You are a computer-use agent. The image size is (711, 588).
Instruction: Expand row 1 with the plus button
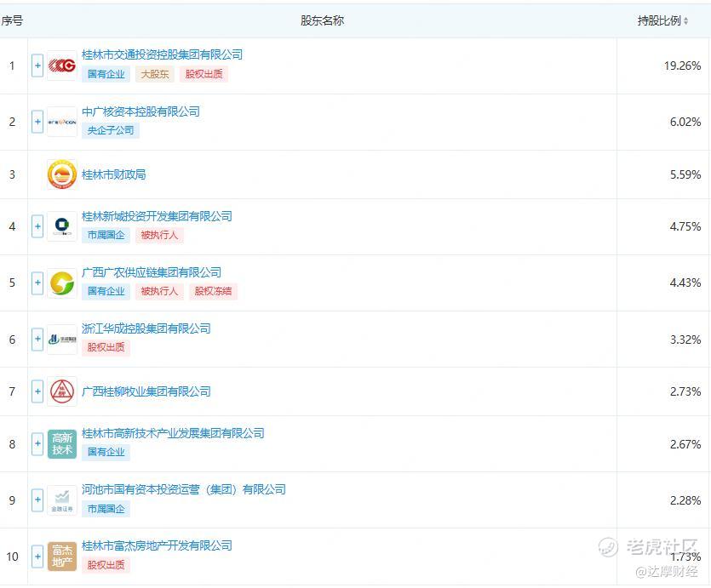pos(37,66)
